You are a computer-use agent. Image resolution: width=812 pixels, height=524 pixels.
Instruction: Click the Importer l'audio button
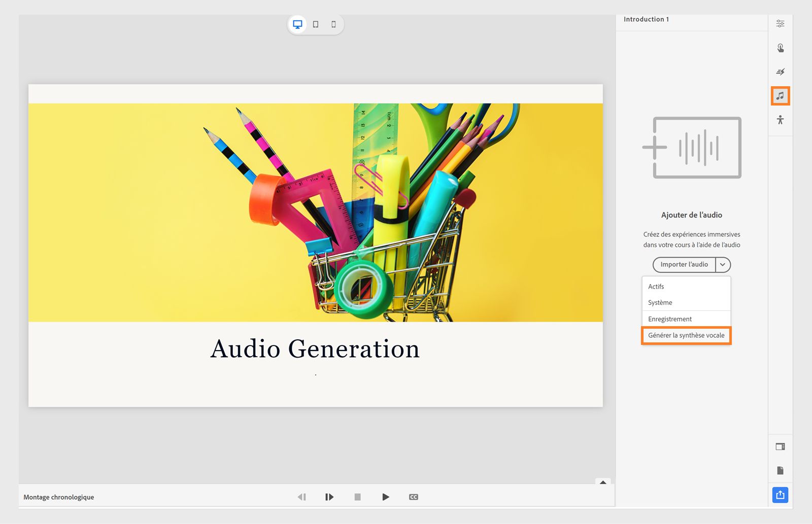tap(684, 265)
